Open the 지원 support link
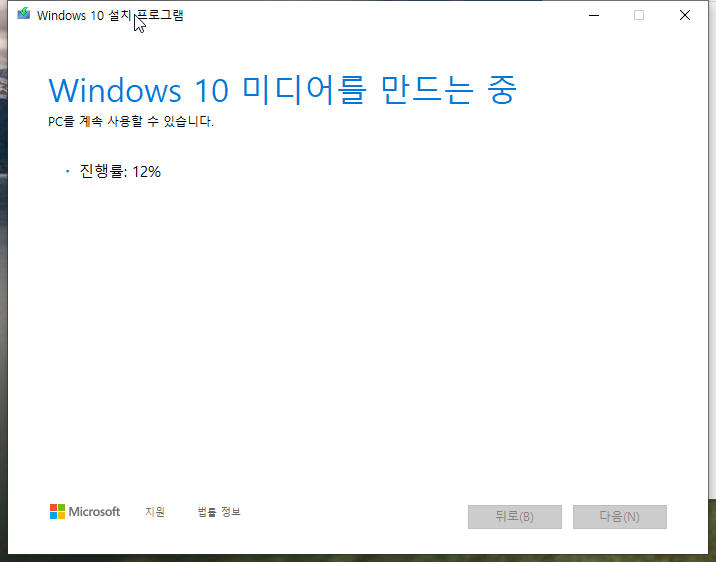 pyautogui.click(x=155, y=512)
